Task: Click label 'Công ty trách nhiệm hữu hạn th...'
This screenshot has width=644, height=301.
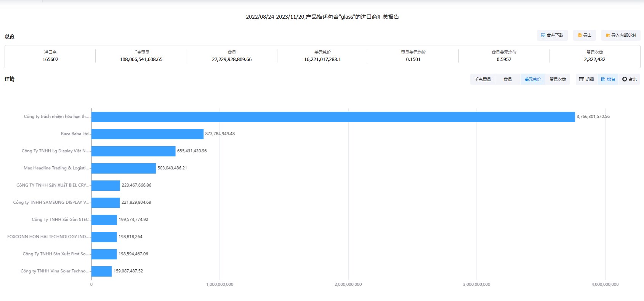Action: (x=56, y=116)
